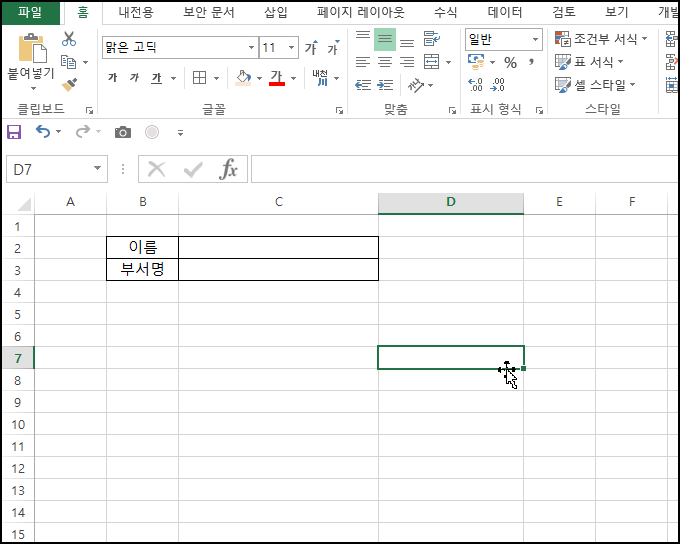Open the 파일 File tab
The width and height of the screenshot is (680, 544).
click(x=30, y=12)
